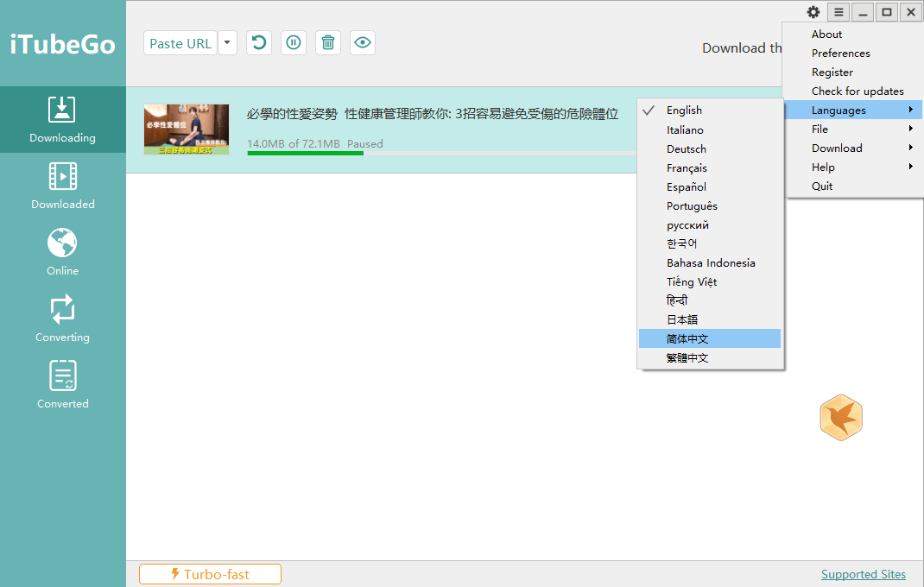
Task: Click the settings gear icon
Action: [x=813, y=12]
